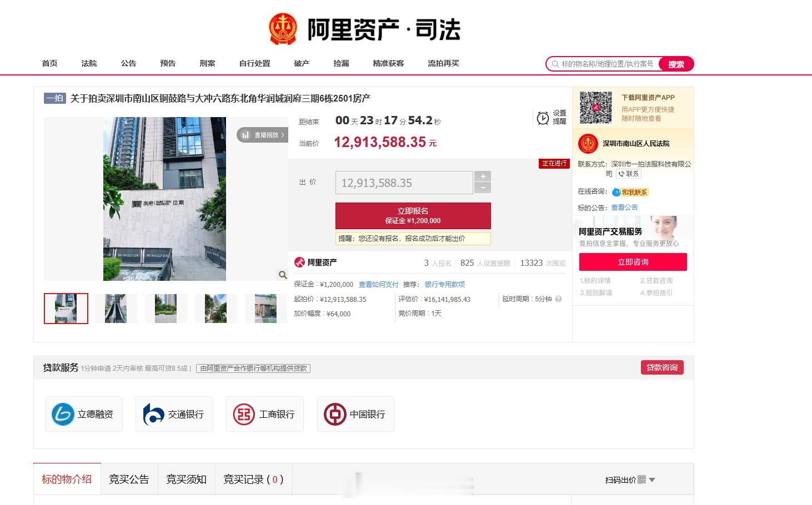The width and height of the screenshot is (812, 505).
Task: Click the 立即报名 registration button
Action: [x=413, y=215]
